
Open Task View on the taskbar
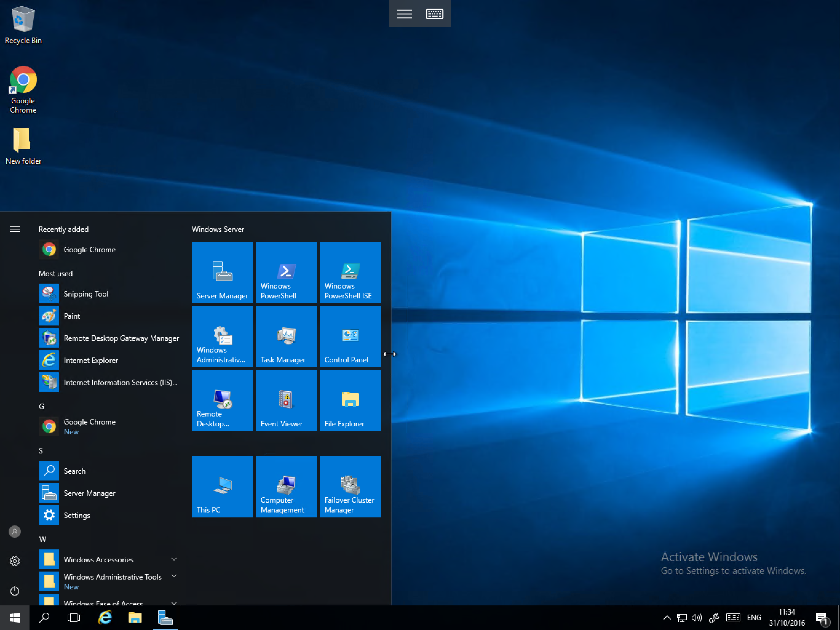pyautogui.click(x=74, y=618)
